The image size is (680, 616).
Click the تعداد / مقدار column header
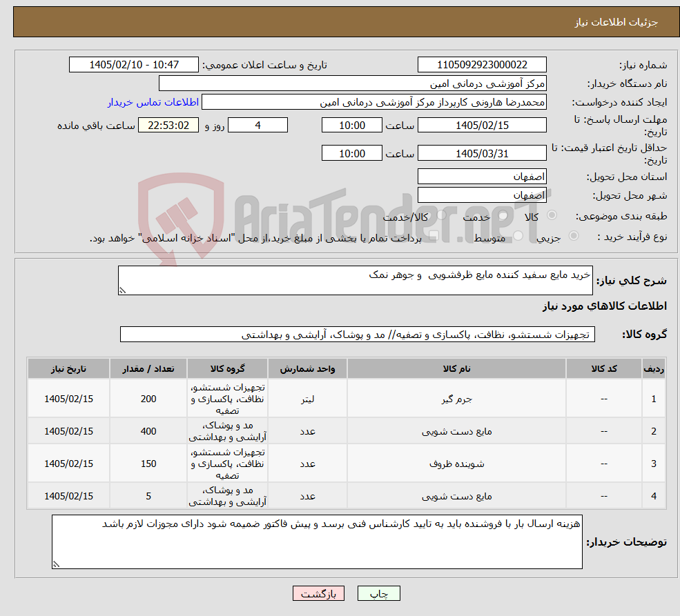(148, 368)
